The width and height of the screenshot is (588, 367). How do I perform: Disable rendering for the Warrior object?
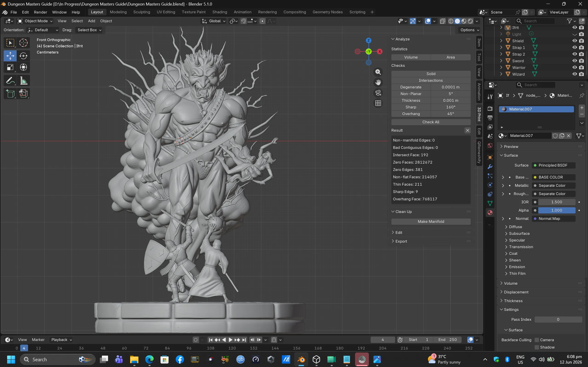pos(581,68)
